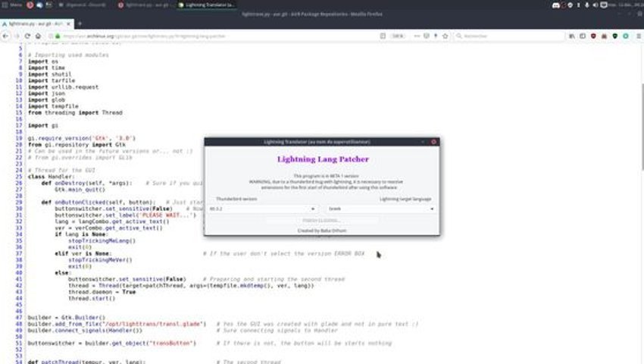Image resolution: width=644 pixels, height=364 pixels.
Task: Bookmark this page with the star icon
Action: click(x=445, y=36)
